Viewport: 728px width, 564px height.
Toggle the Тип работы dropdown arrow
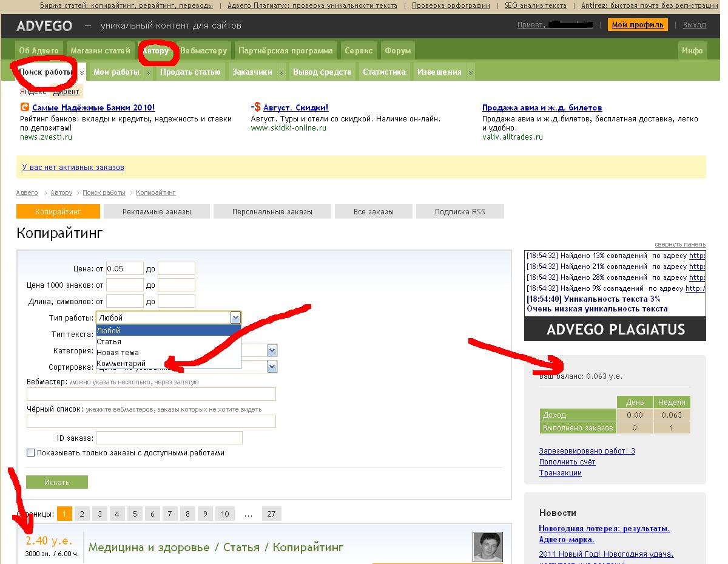click(235, 318)
